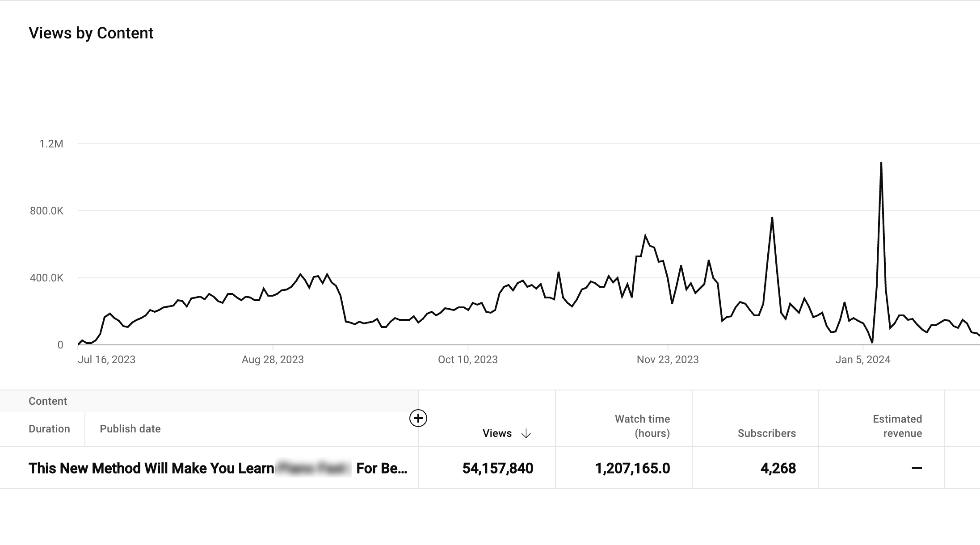Click the tallest spike peak in the chart
The width and height of the screenshot is (980, 545).
click(881, 163)
